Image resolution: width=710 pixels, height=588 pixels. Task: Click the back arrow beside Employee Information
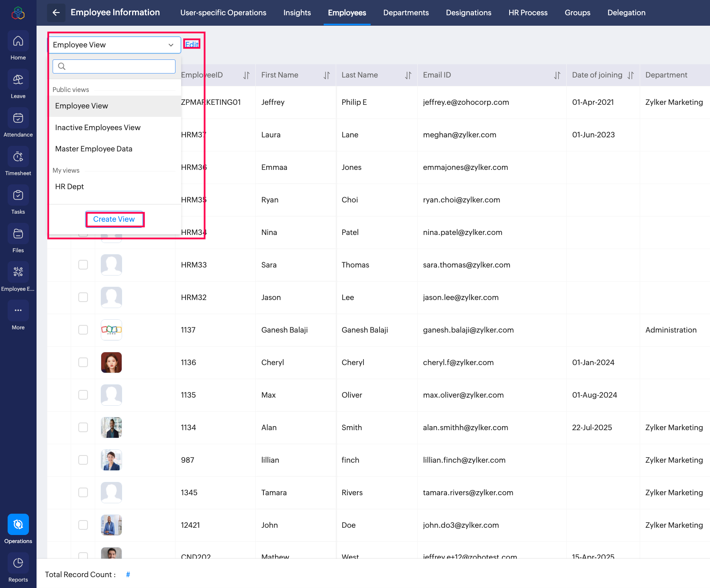pos(56,12)
